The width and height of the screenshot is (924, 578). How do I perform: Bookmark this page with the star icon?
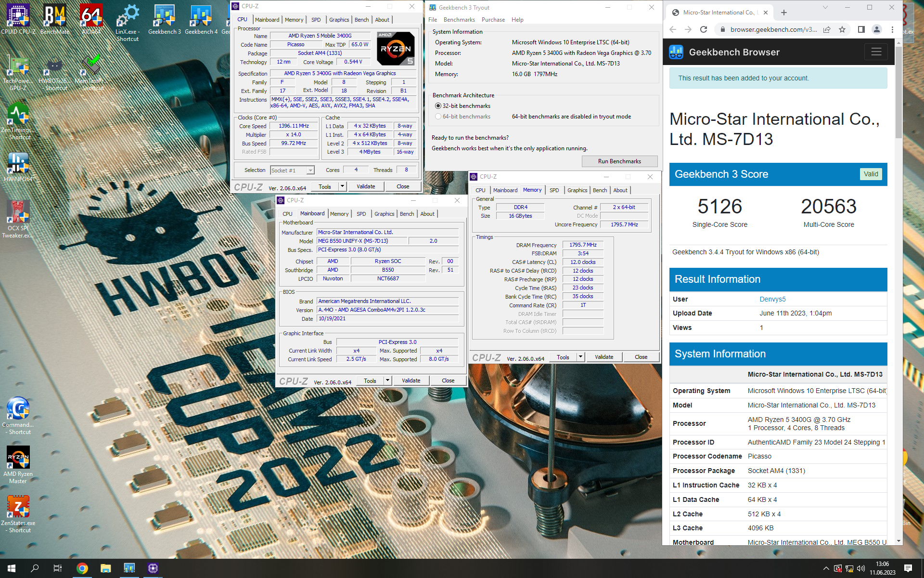tap(842, 29)
